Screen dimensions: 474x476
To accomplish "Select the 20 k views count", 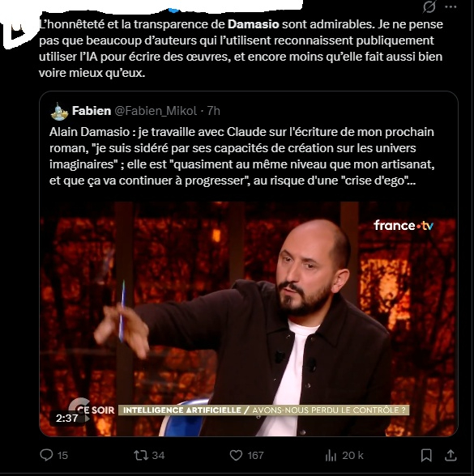I will tap(352, 455).
